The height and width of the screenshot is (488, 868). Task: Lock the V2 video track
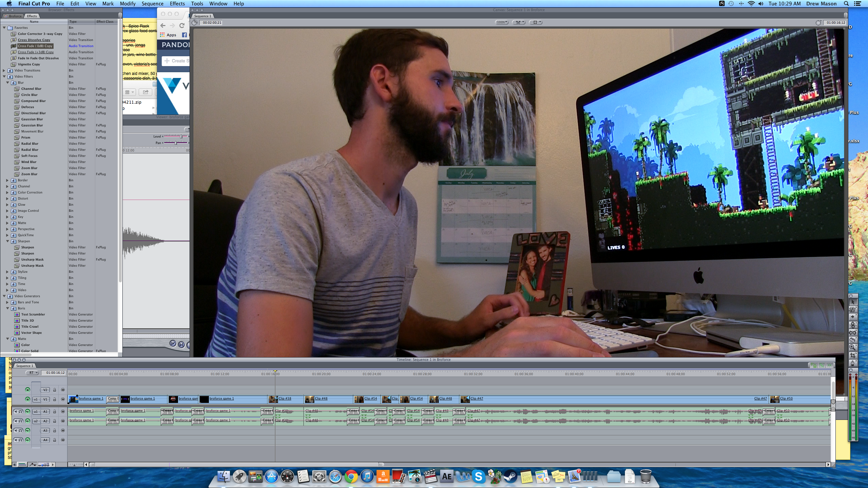coord(54,390)
